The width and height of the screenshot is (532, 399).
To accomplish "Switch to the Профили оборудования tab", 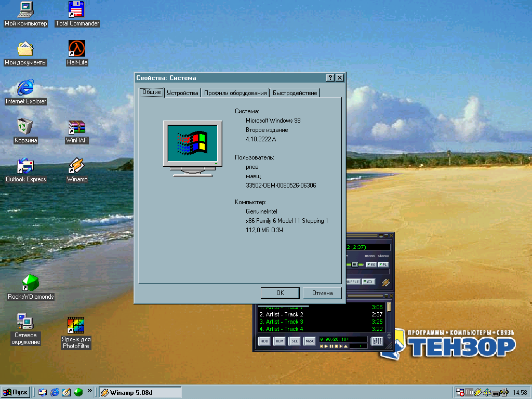I will pyautogui.click(x=235, y=93).
